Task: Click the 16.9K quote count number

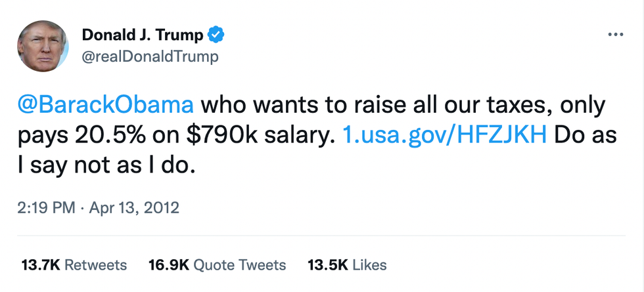Action: coord(169,265)
